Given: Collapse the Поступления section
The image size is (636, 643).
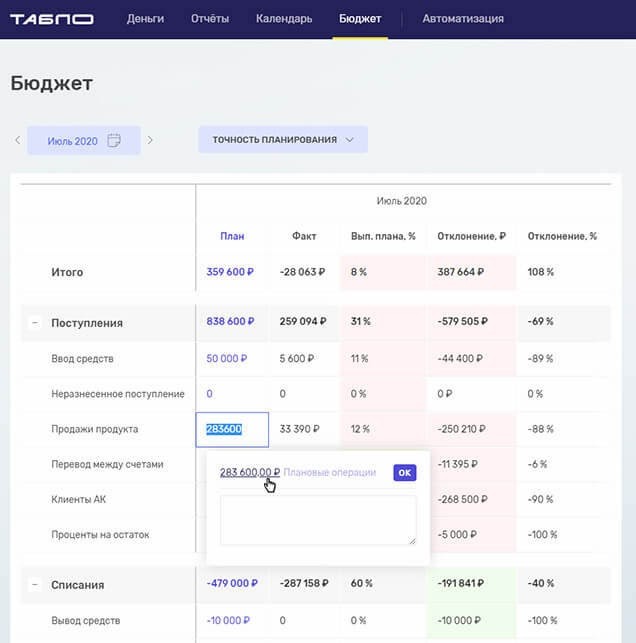Looking at the screenshot, I should pos(34,323).
